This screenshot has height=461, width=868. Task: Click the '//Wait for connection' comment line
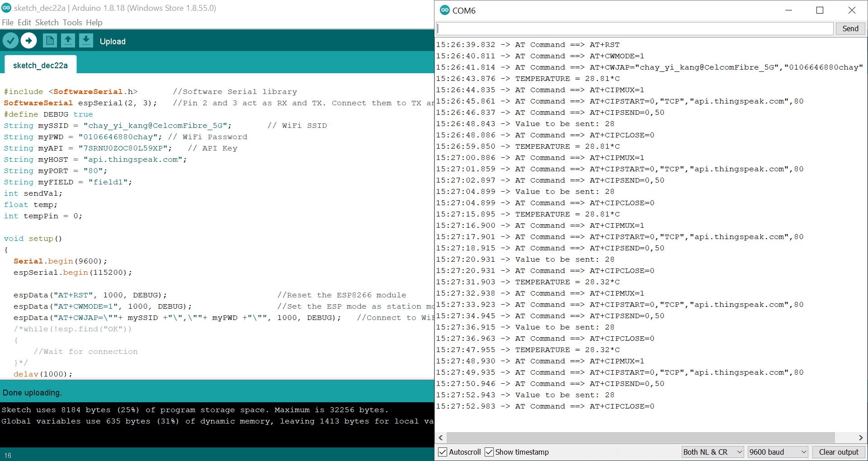[85, 352]
